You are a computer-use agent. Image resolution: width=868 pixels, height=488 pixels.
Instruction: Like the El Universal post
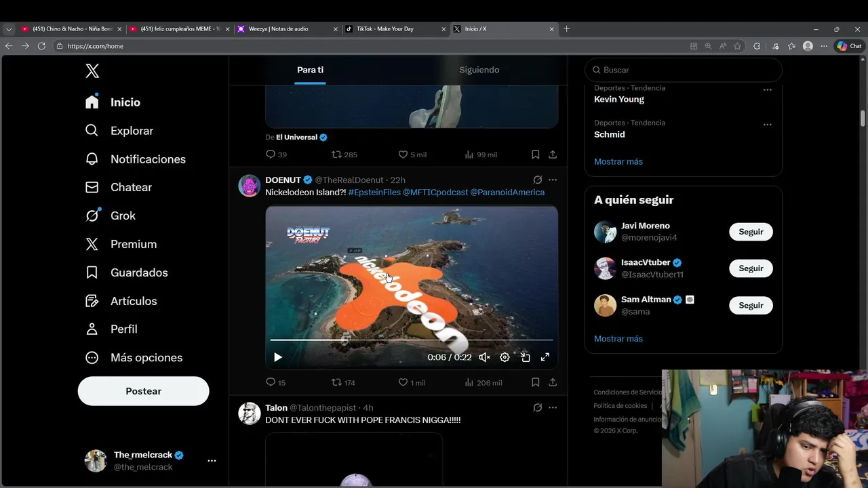(x=412, y=155)
